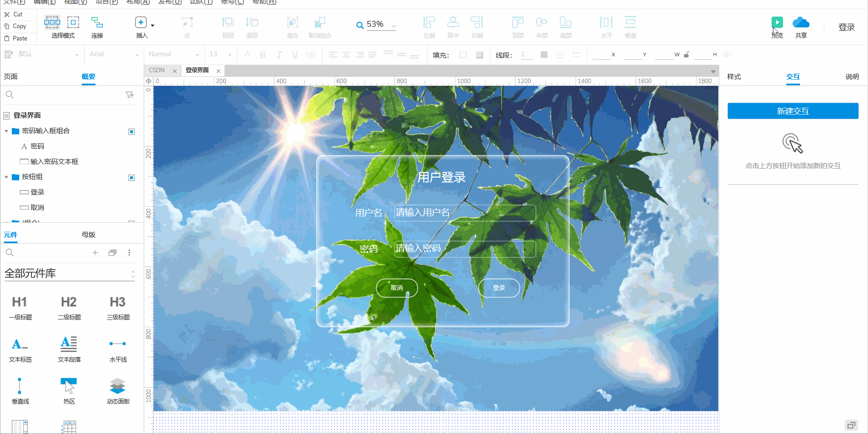Click the 填充 fill color swatch
Image resolution: width=868 pixels, height=434 pixels.
point(463,55)
